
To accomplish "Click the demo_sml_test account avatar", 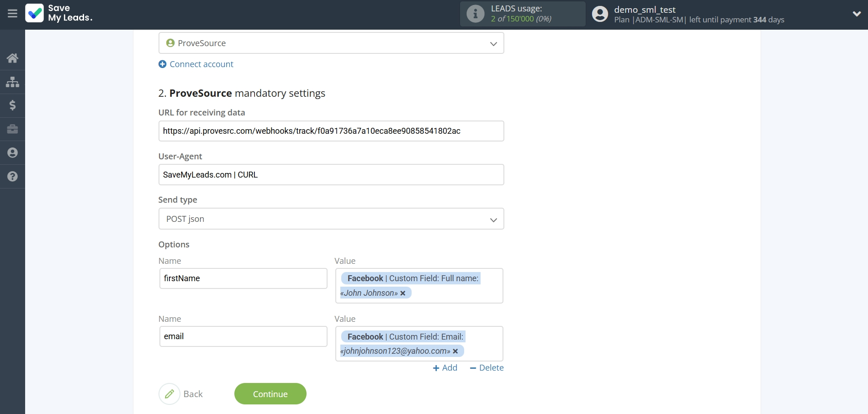I will pos(599,14).
